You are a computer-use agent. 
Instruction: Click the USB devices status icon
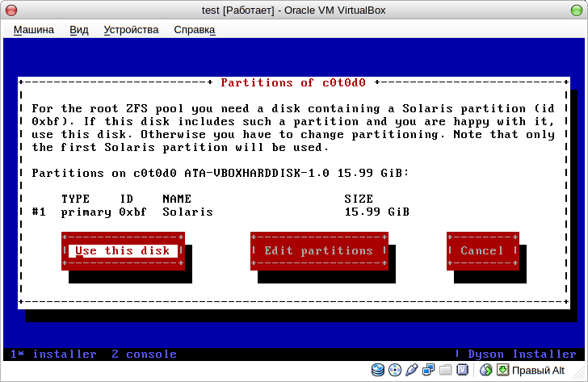pyautogui.click(x=411, y=370)
